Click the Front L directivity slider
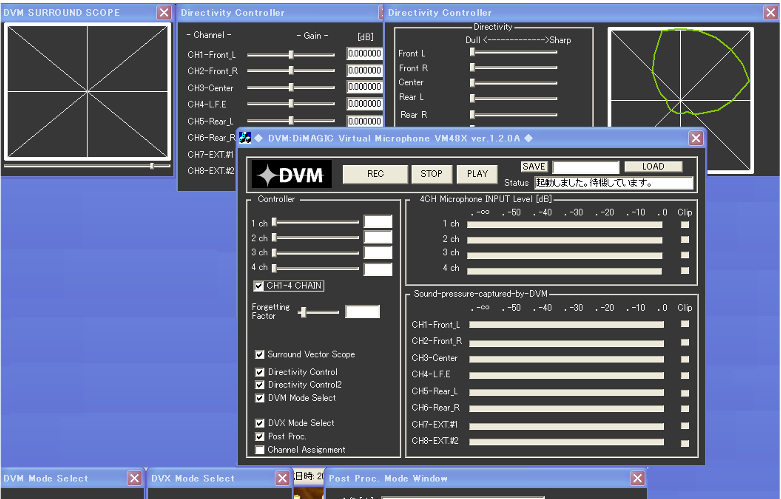The width and height of the screenshot is (781, 499). click(514, 53)
